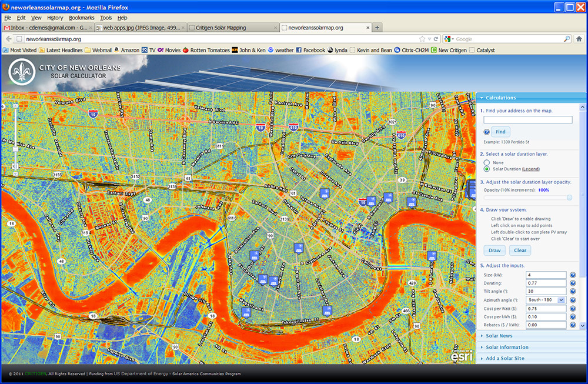588x384 pixels.
Task: Click the opacity slider handle
Action: click(569, 198)
